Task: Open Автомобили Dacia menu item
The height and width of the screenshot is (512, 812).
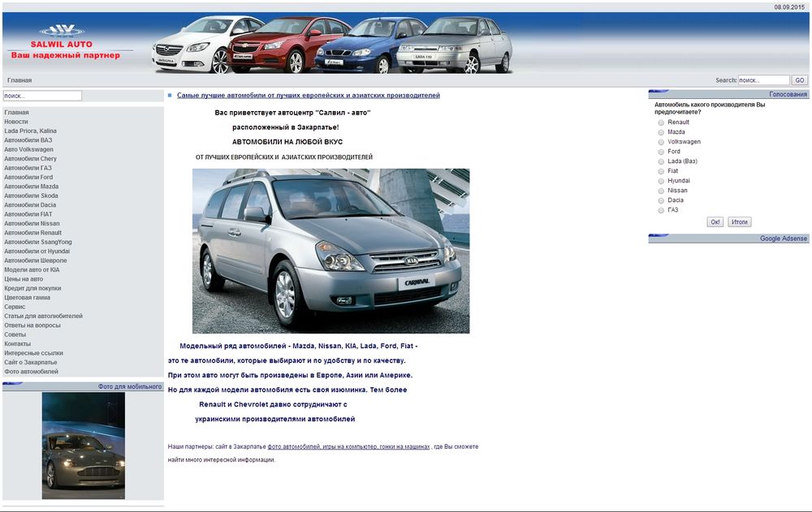Action: tap(30, 205)
